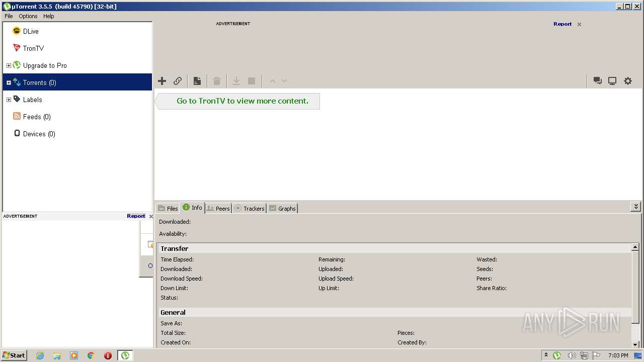Click the Stop Torrent square icon
Image resolution: width=644 pixels, height=362 pixels.
(252, 81)
